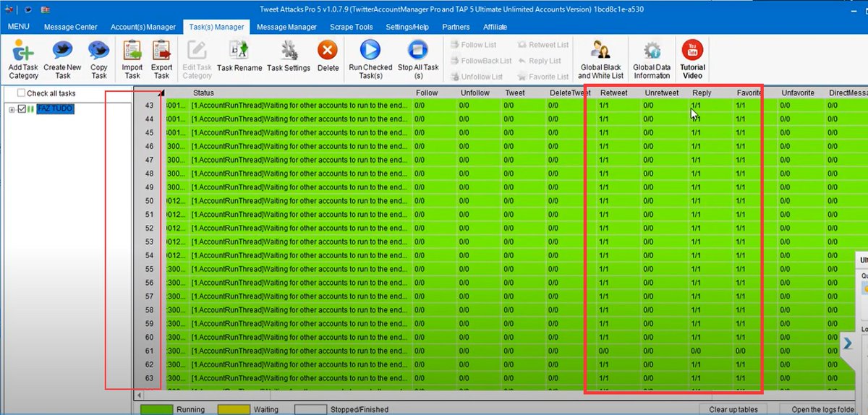The image size is (868, 415).
Task: Click the Unretweet column header
Action: [x=664, y=93]
